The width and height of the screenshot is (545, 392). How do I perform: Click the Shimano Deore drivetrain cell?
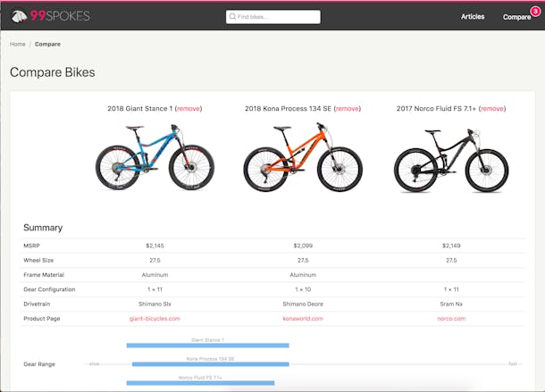pyautogui.click(x=303, y=304)
